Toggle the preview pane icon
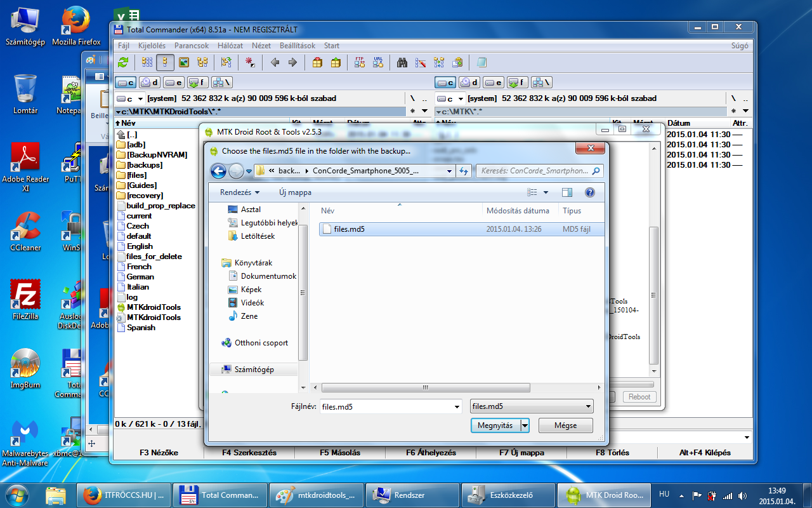The image size is (812, 508). click(x=567, y=192)
